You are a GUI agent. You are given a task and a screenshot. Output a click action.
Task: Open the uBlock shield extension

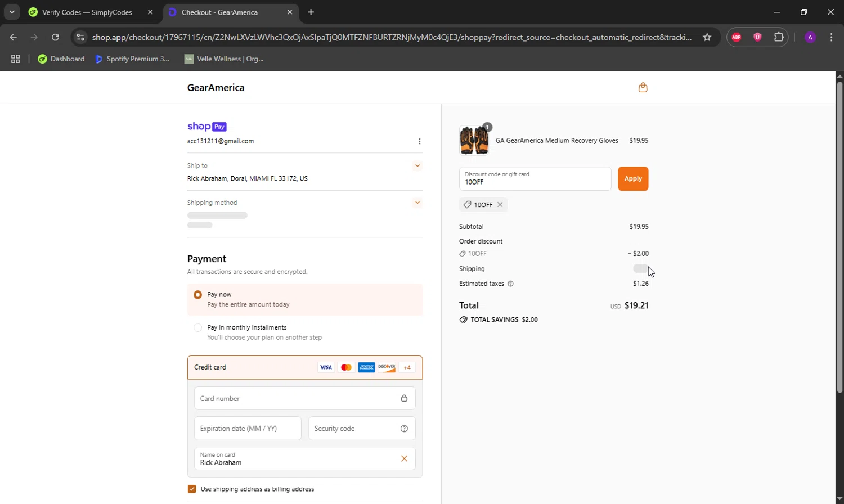click(x=757, y=37)
